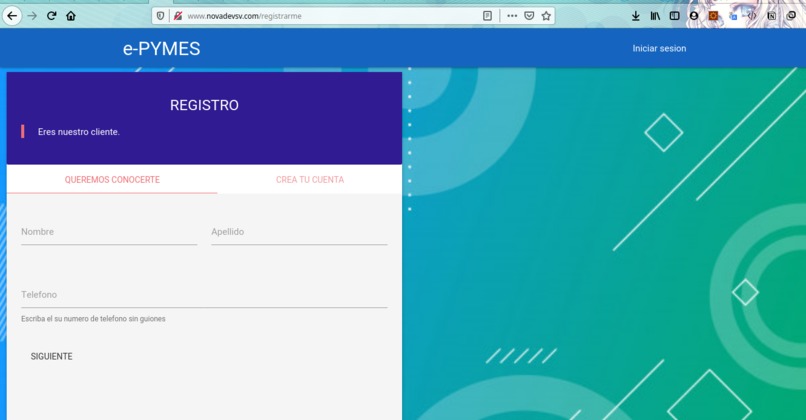806x420 pixels.
Task: Focus the Telefono input field
Action: [204, 295]
